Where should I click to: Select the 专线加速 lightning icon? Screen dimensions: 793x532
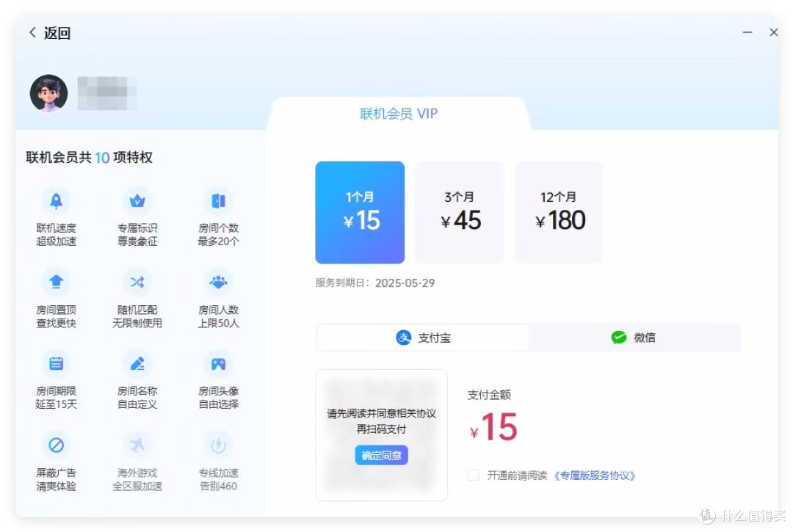coord(218,445)
